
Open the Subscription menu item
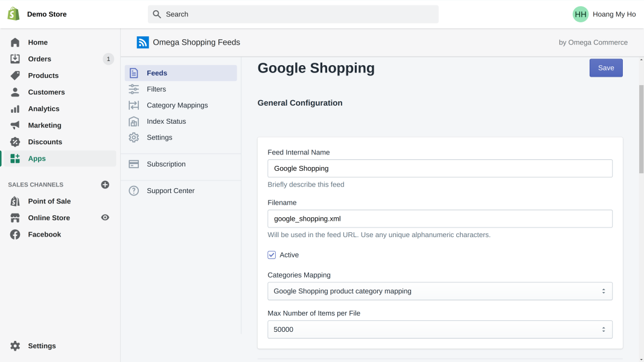181,164
